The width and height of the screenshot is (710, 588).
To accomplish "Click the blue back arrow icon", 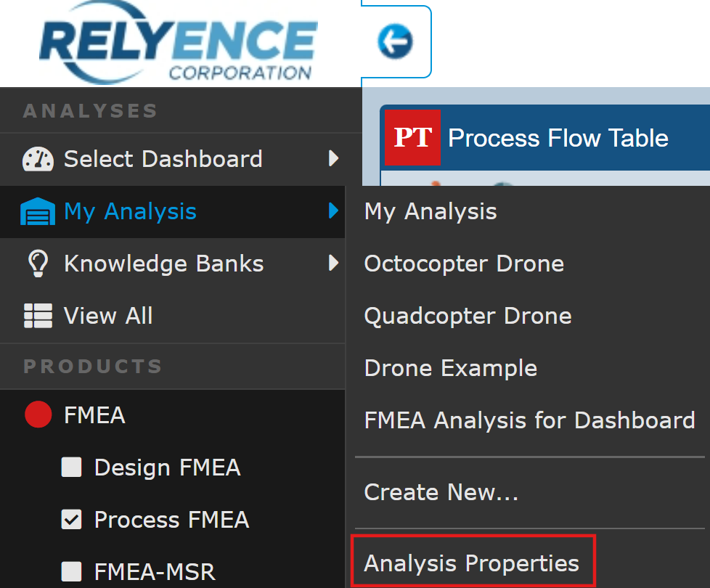I will click(395, 41).
